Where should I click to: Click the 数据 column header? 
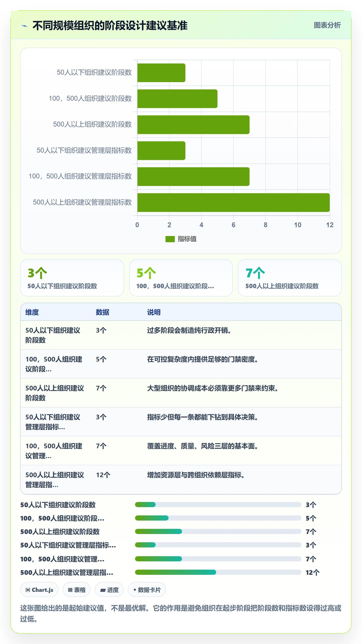(x=102, y=312)
